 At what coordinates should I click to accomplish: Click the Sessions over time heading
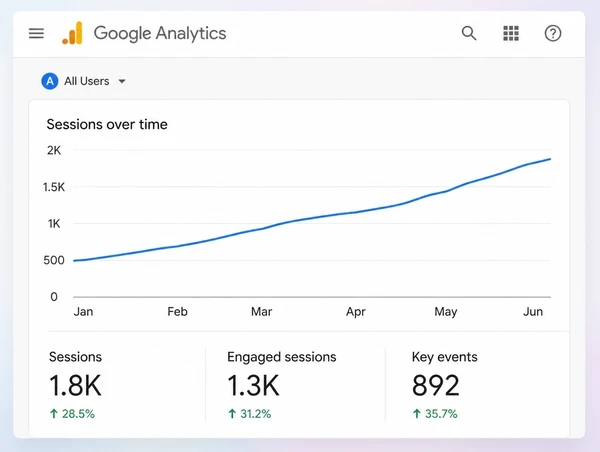click(107, 124)
